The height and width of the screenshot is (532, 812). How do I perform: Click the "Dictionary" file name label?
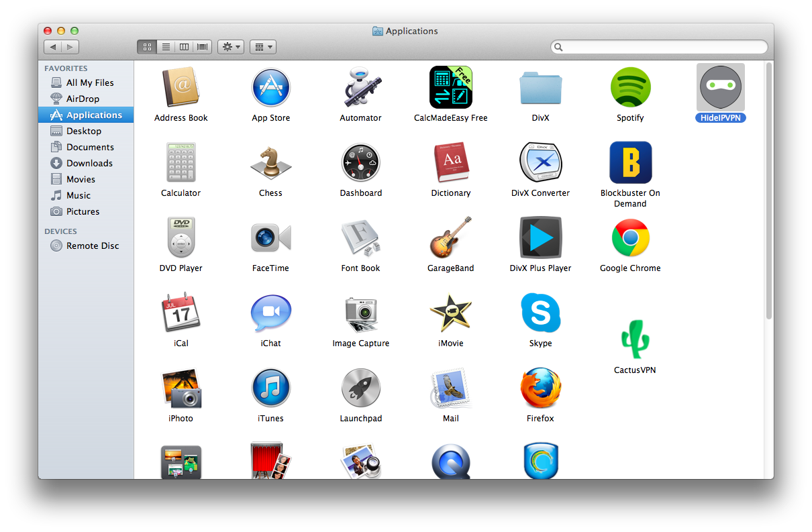pyautogui.click(x=451, y=193)
